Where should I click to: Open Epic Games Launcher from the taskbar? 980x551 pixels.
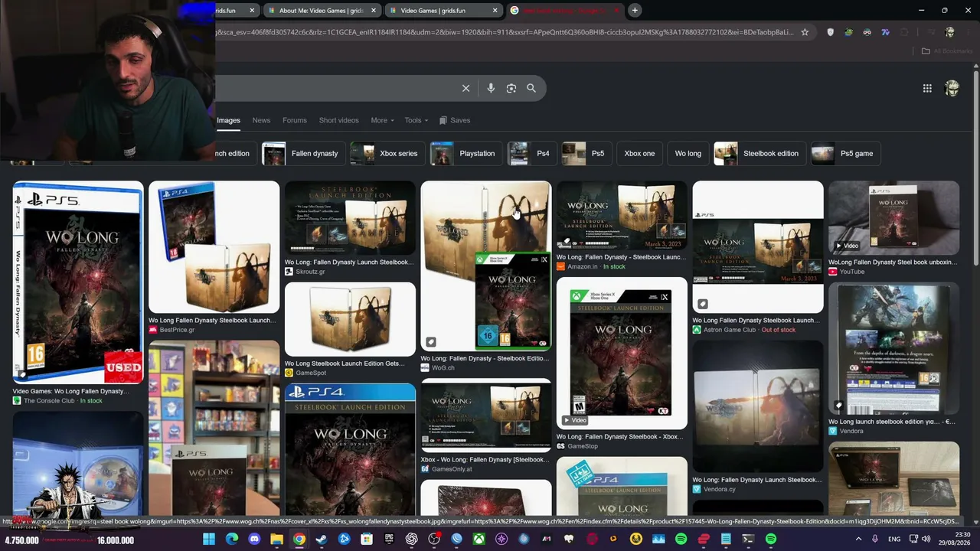coord(389,540)
